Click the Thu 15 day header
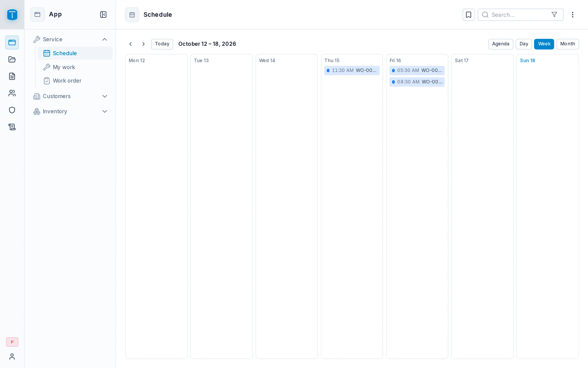The height and width of the screenshot is (368, 588). [332, 61]
